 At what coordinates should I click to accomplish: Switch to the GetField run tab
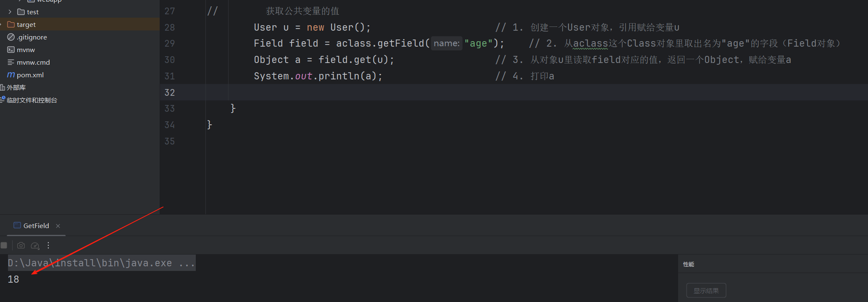[x=36, y=226]
